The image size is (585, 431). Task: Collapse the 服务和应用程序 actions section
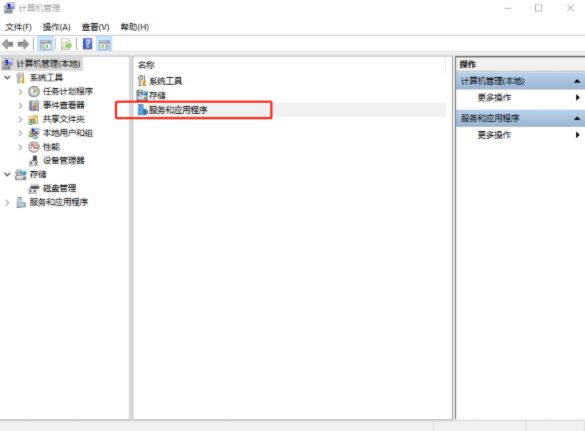577,118
